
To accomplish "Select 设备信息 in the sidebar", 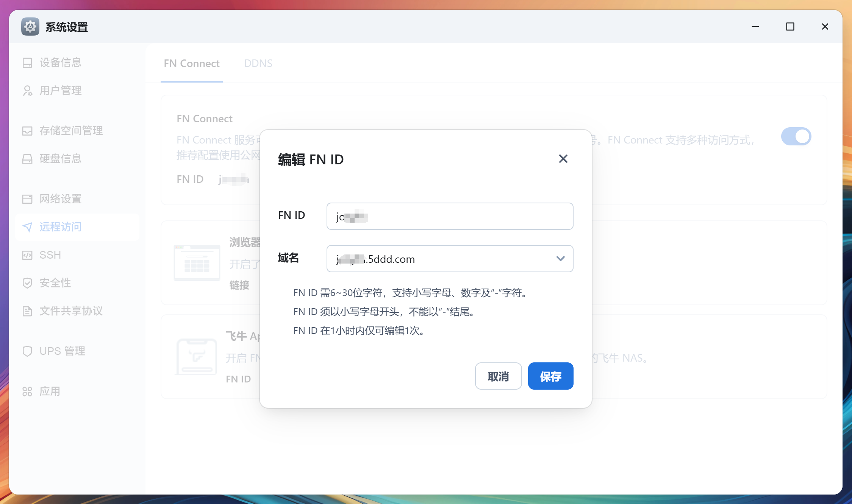I will coord(60,62).
